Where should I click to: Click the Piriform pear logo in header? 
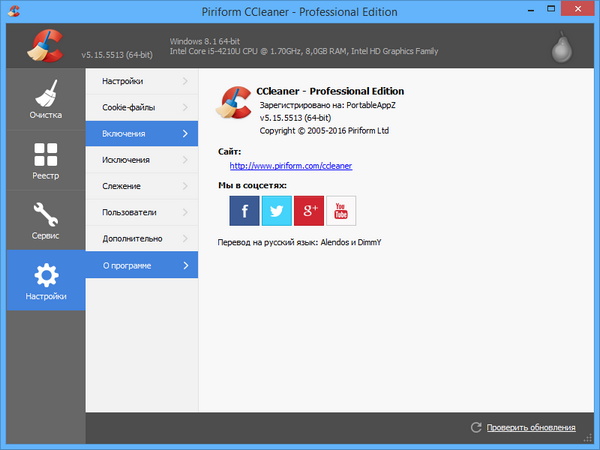561,47
